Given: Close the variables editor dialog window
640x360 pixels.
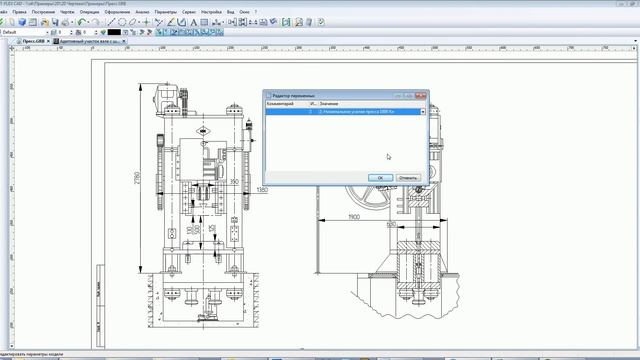Looking at the screenshot, I should (x=420, y=96).
